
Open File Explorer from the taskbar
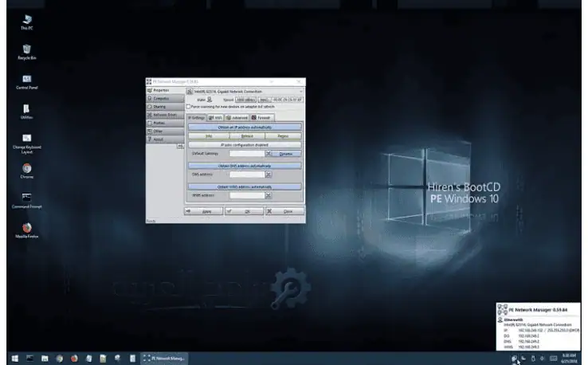coord(45,359)
